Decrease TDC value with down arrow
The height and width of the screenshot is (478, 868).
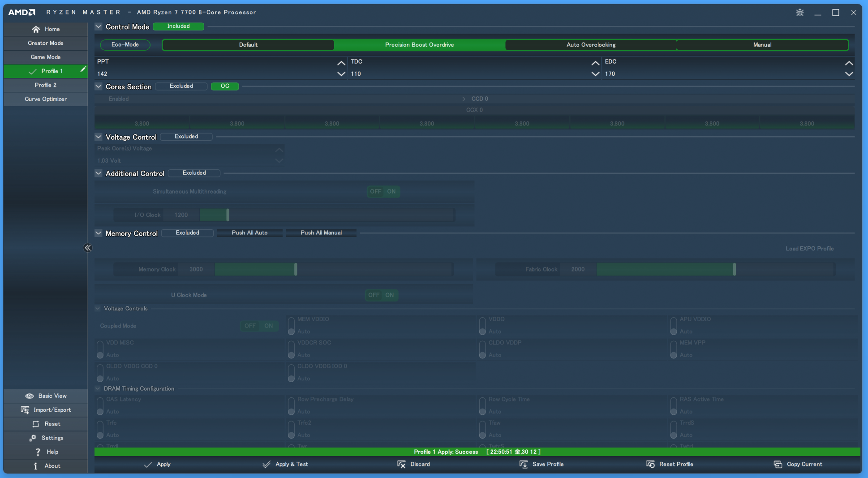point(595,74)
